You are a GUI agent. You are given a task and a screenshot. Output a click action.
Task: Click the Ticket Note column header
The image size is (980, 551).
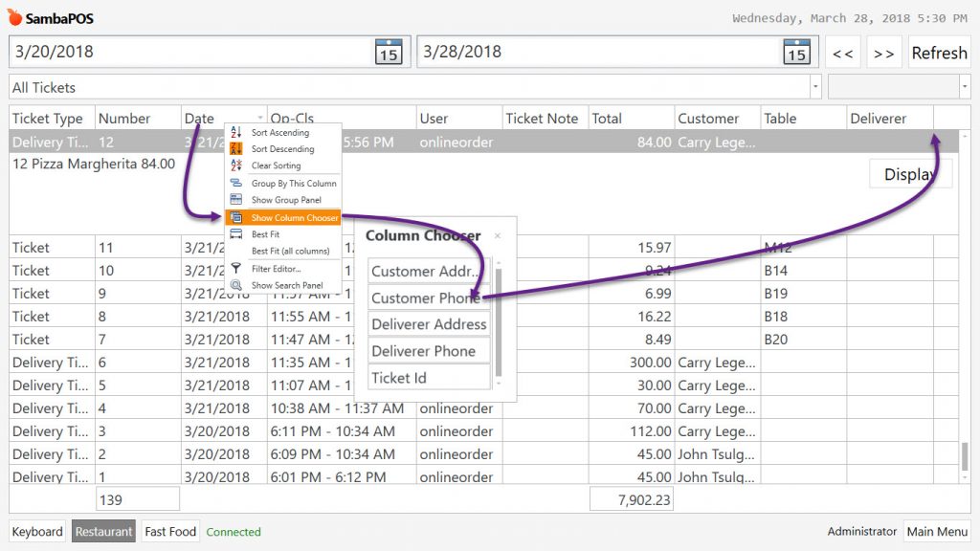pos(545,118)
